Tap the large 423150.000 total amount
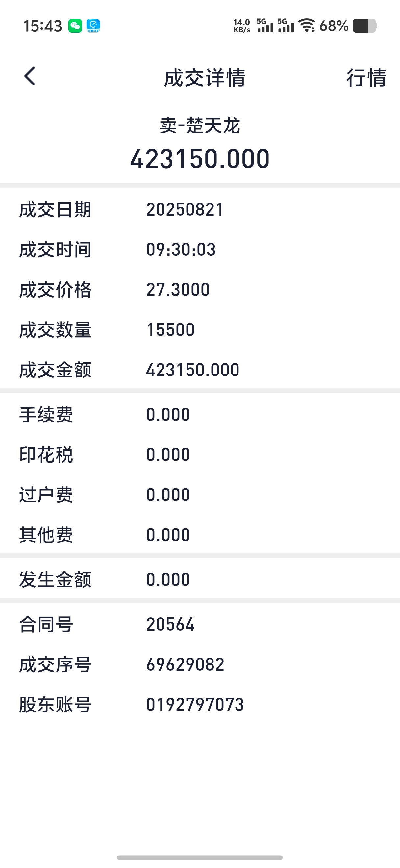The height and width of the screenshot is (868, 400). pyautogui.click(x=200, y=159)
